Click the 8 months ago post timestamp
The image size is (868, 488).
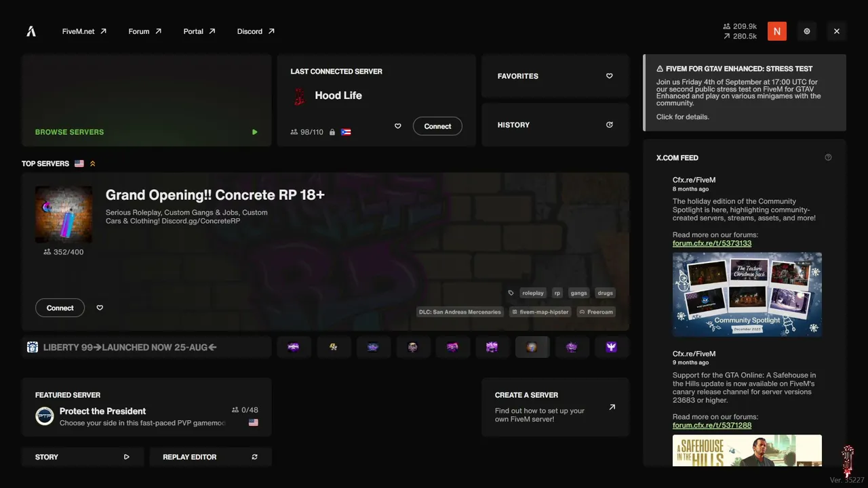[690, 189]
